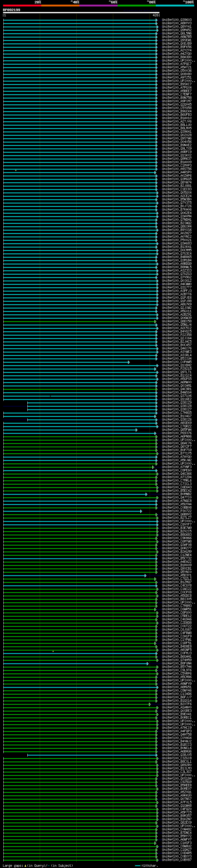Click the label UniRef100_Q82EX9
Viewport: 197px width, 868px height.
coord(177,822)
